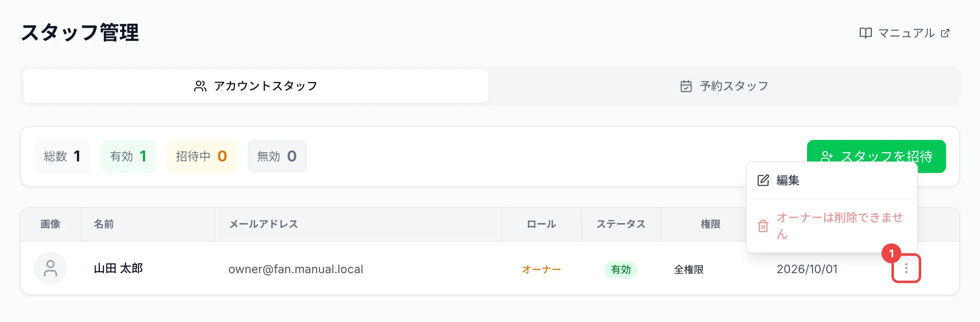
Task: Click the email owner@fan.manual.local
Action: tap(296, 269)
